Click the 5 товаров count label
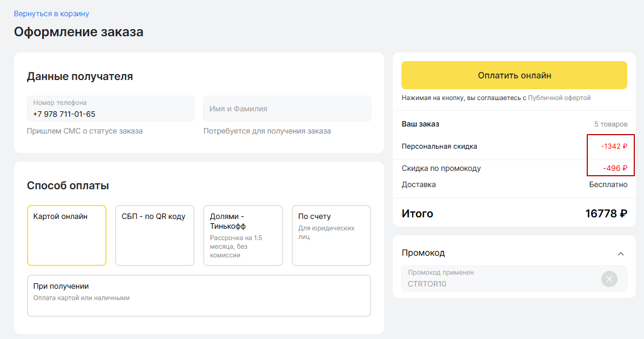The height and width of the screenshot is (339, 644). (x=611, y=124)
